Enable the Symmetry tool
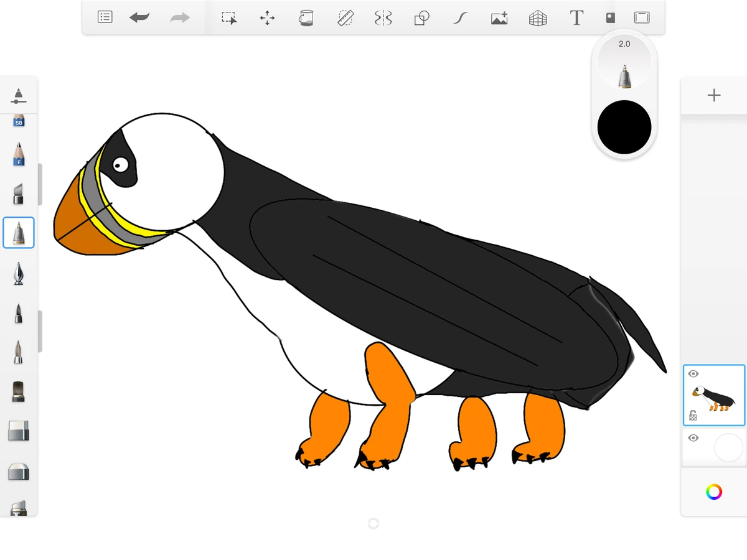 pos(382,18)
